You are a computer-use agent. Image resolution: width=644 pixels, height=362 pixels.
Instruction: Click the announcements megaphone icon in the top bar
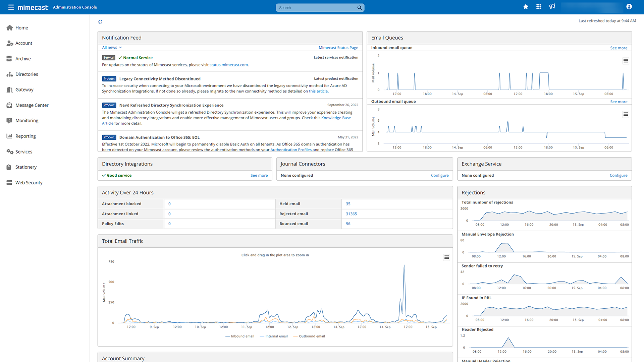[x=552, y=6]
